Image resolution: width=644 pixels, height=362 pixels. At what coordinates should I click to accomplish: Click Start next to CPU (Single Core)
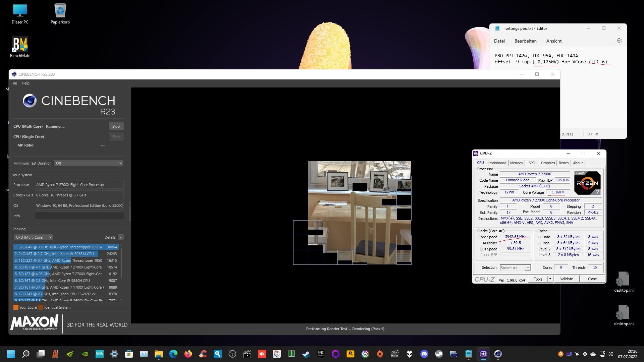(116, 137)
